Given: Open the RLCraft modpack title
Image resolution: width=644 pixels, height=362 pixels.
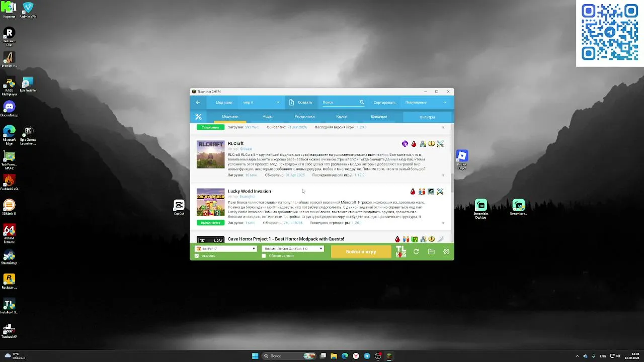Looking at the screenshot, I should click(235, 143).
